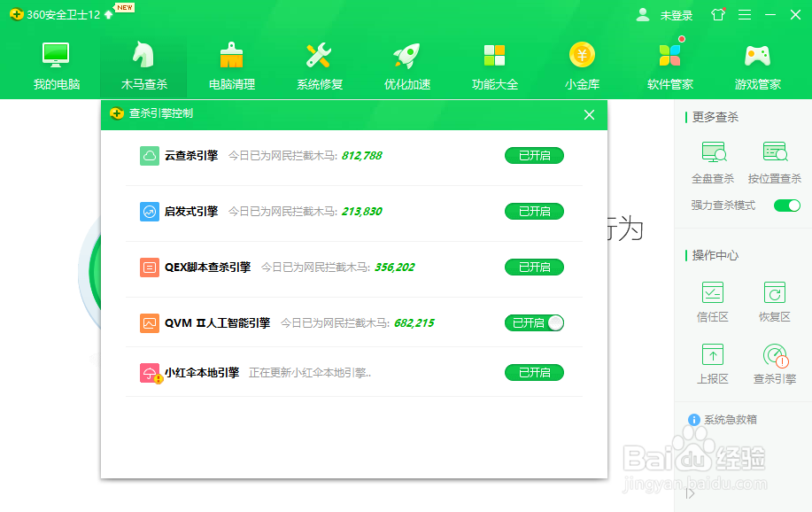This screenshot has height=512, width=812.
Task: Open 我的电脑 monitor icon
Action: [56, 55]
